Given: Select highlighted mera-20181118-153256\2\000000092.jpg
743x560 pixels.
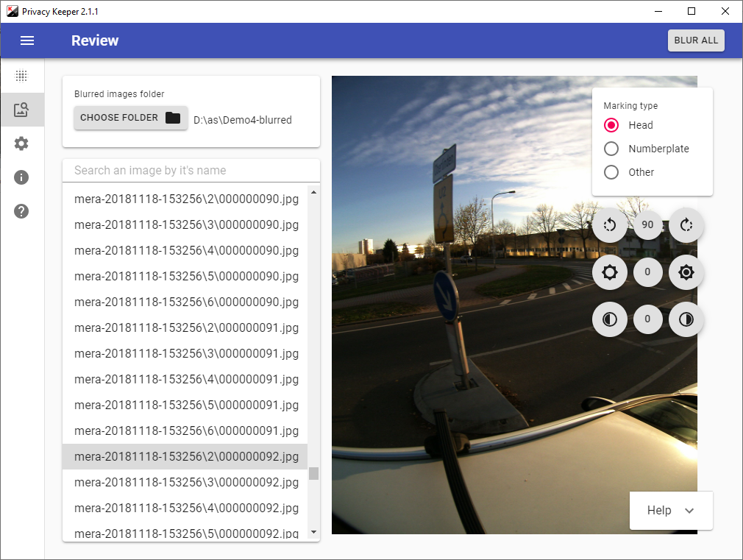Looking at the screenshot, I should coord(185,457).
